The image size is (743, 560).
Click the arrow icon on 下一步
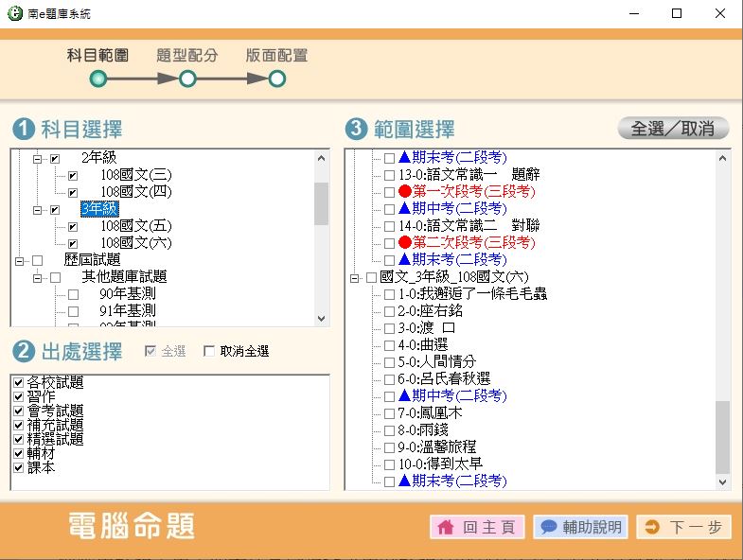pyautogui.click(x=651, y=528)
